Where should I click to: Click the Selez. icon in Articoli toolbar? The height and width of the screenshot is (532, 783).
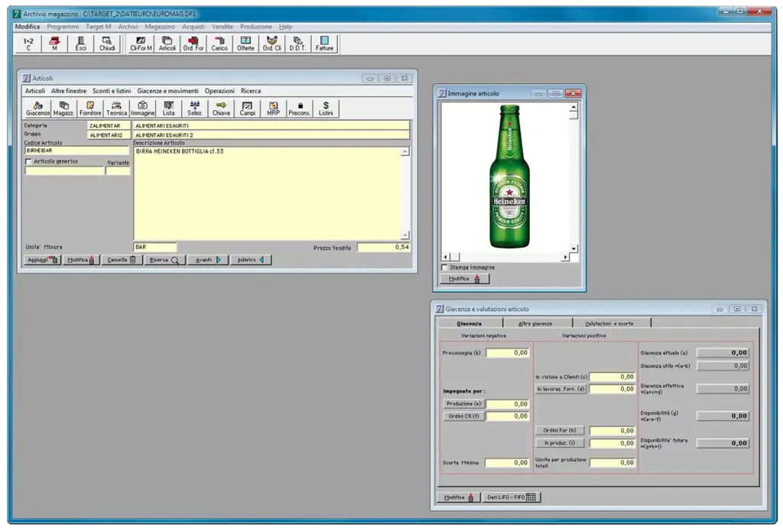click(x=195, y=109)
